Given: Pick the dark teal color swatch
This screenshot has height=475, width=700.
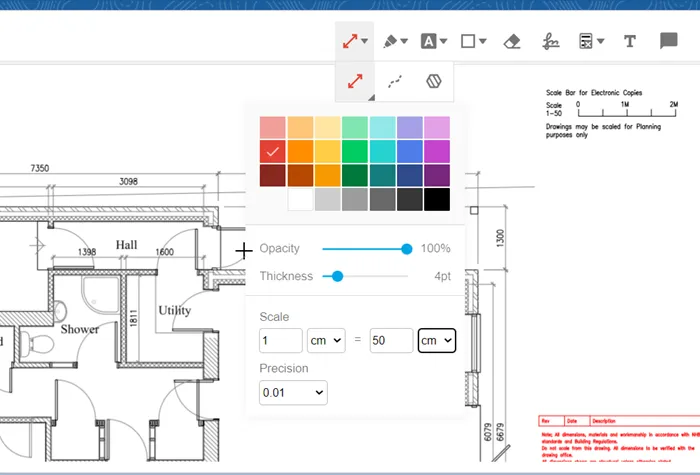Looking at the screenshot, I should (382, 175).
